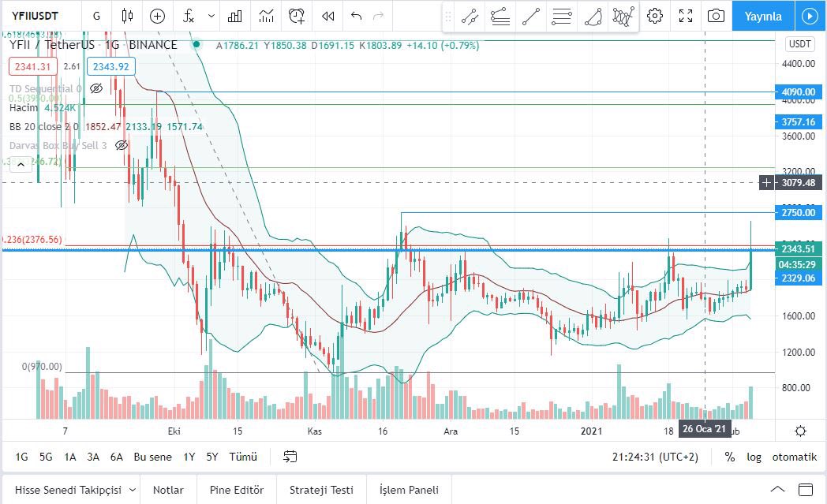Open the financials bar chart icon
827x504 pixels.
tap(234, 16)
